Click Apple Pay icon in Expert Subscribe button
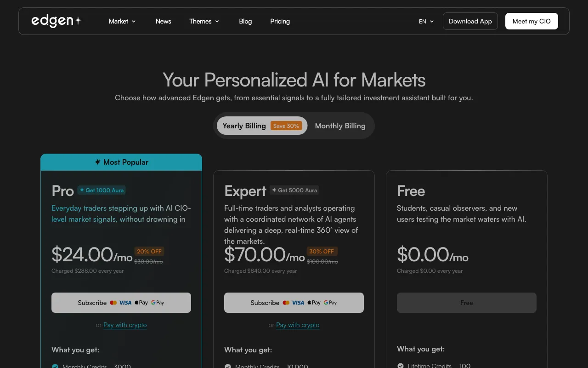588x368 pixels. click(314, 303)
